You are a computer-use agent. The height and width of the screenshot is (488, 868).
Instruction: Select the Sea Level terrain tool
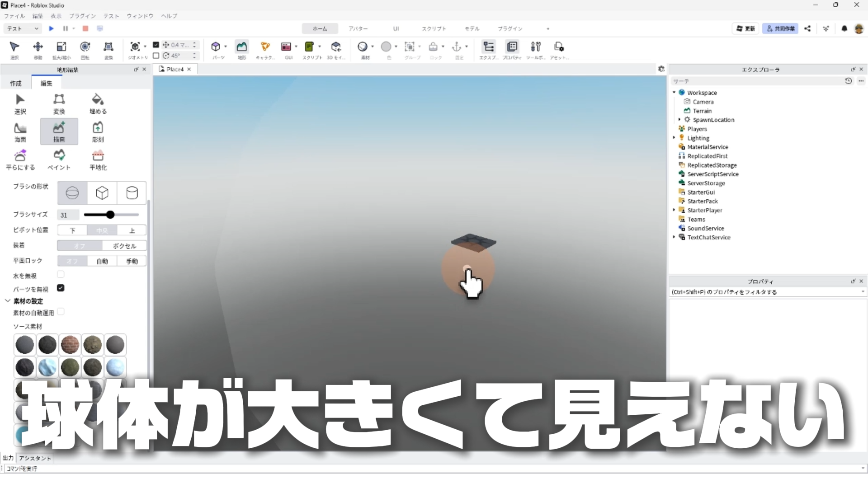[x=20, y=132]
